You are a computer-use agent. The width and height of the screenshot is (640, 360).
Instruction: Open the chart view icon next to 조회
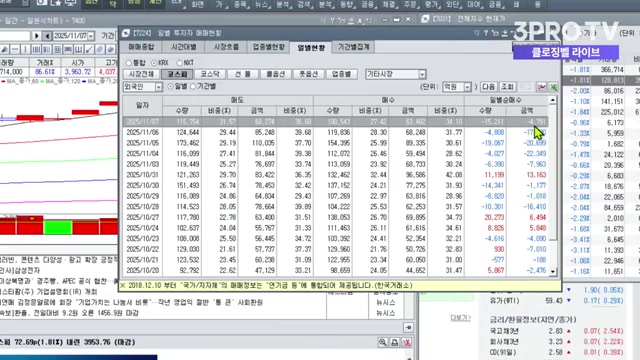click(542, 87)
